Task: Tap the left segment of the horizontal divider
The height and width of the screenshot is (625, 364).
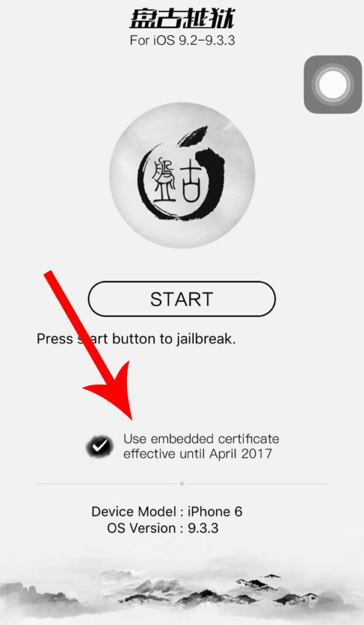Action: click(x=107, y=484)
